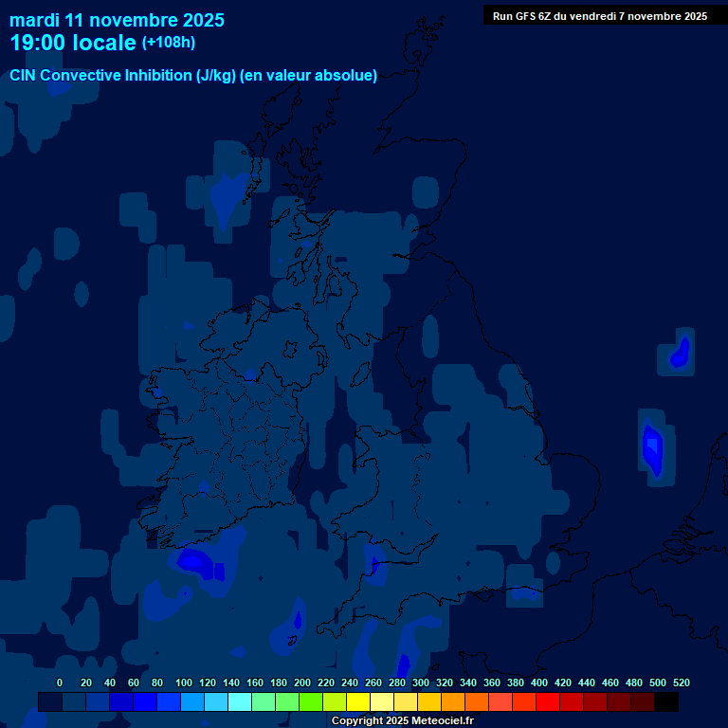Screen dimensions: 728x728
Task: Select the cyan swatch between 140 and 160
Action: (240, 701)
